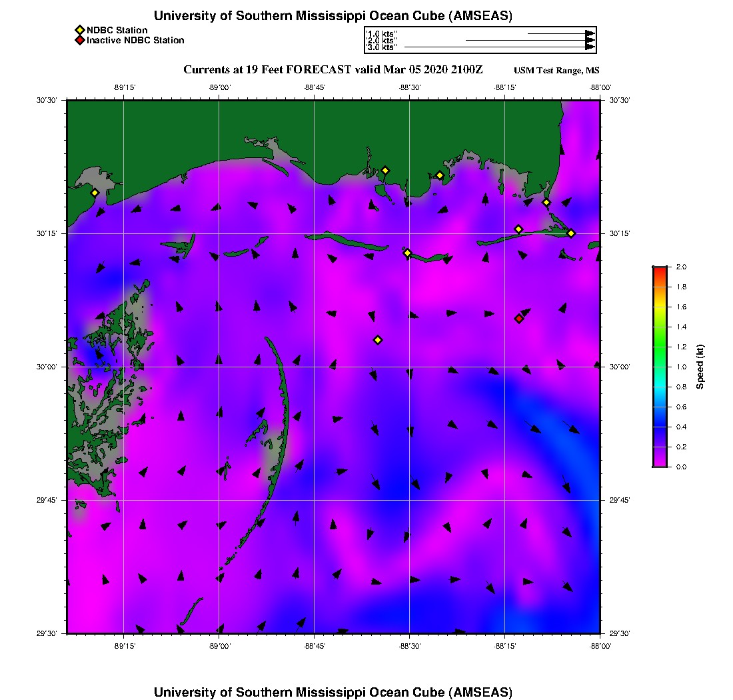The height and width of the screenshot is (700, 733).
Task: Select the station marker on the barrier island near -88°30'
Action: pos(407,253)
